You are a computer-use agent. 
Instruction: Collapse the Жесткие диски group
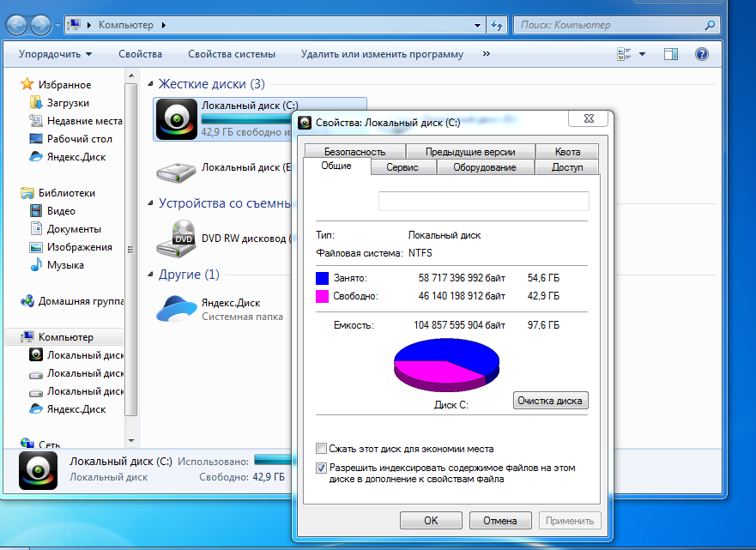click(x=151, y=84)
